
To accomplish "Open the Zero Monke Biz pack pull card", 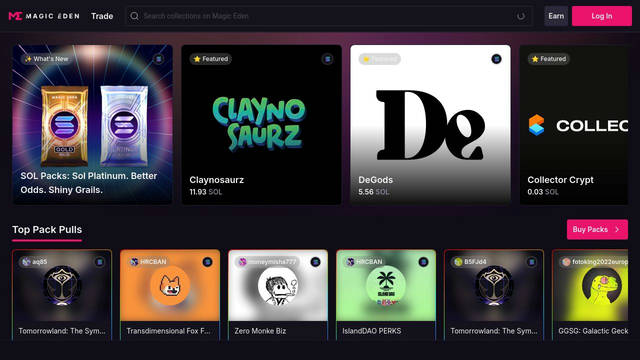I will point(278,295).
